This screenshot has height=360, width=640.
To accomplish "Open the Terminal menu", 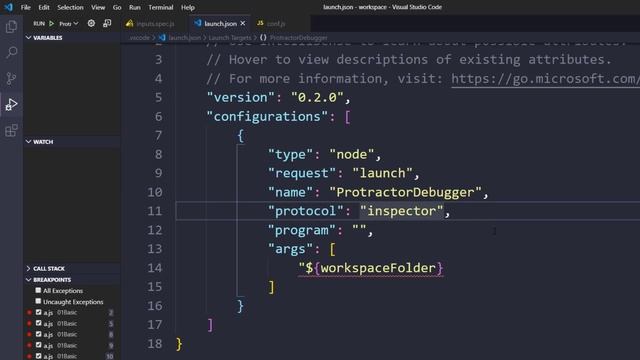I will click(x=160, y=7).
